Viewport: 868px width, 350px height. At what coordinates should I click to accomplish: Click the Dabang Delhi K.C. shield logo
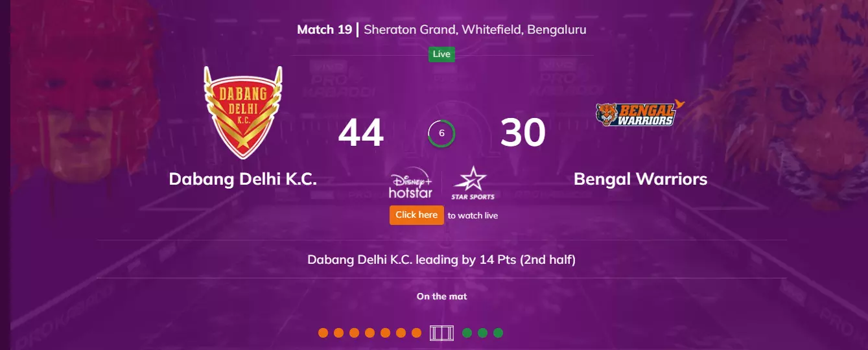click(x=243, y=112)
